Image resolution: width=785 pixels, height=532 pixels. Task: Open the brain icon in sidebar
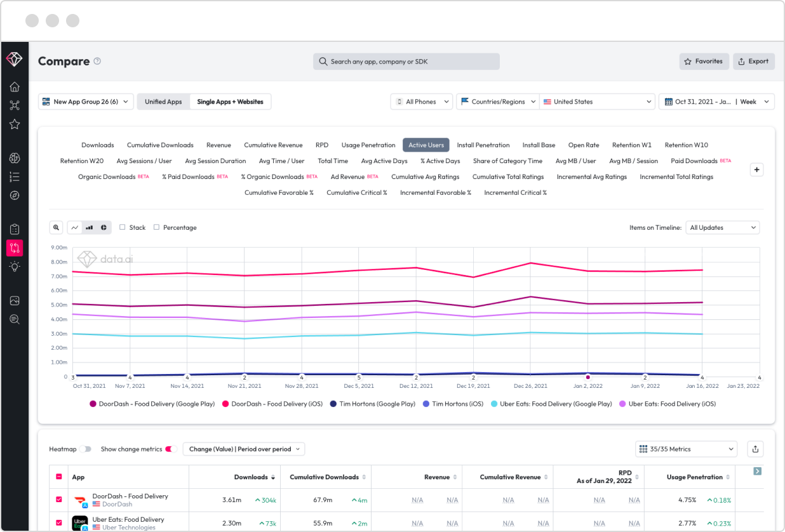[14, 158]
